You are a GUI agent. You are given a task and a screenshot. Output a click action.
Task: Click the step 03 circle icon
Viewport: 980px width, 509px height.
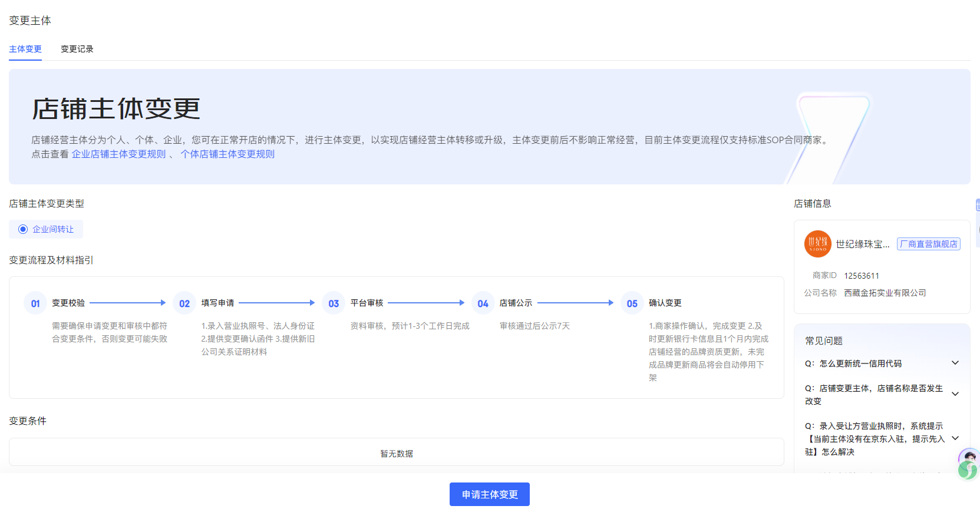click(x=334, y=303)
